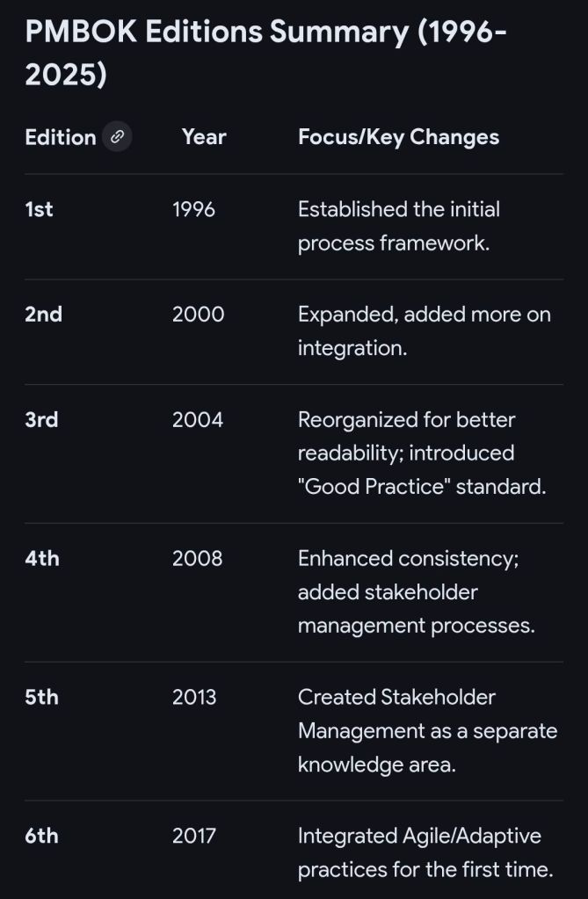The image size is (588, 899).
Task: Select the Edition column header text
Action: 60,137
